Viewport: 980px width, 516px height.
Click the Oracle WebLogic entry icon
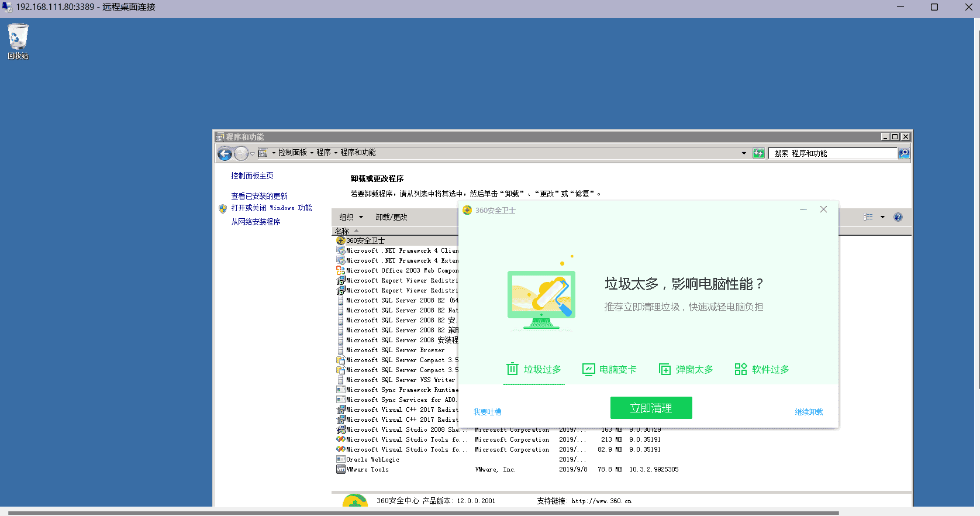pos(340,459)
